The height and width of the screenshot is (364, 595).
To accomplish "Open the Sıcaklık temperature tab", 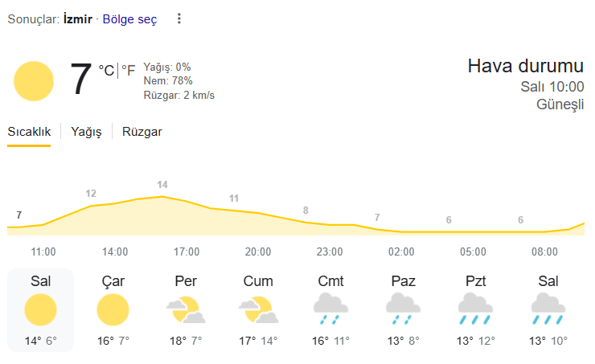I will 29,132.
